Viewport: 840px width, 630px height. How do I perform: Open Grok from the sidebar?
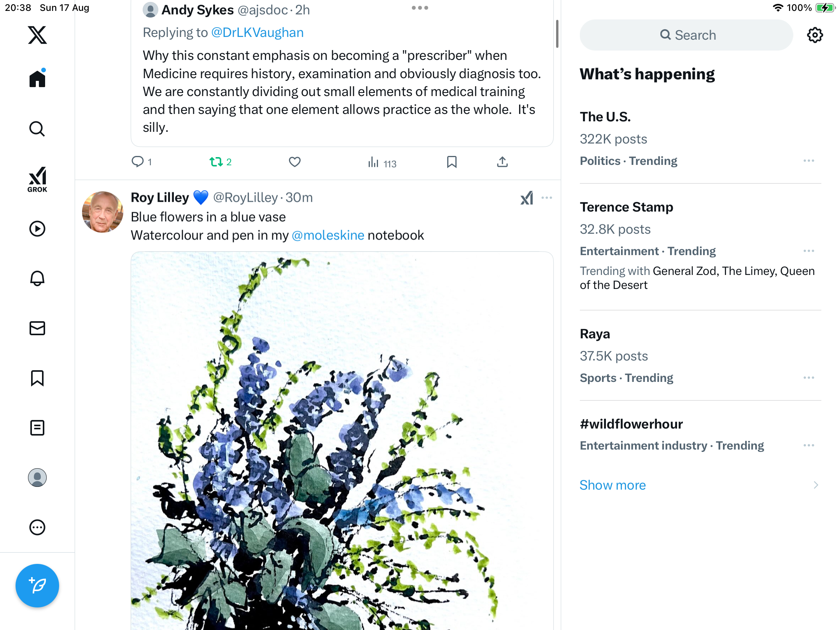(x=37, y=179)
